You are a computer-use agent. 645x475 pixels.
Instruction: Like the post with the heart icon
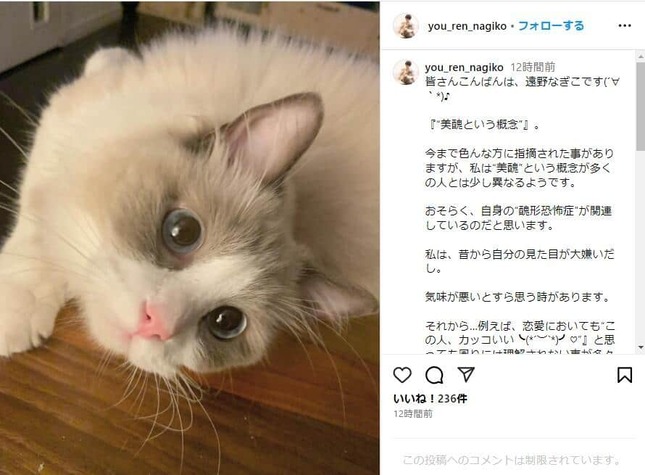[402, 375]
